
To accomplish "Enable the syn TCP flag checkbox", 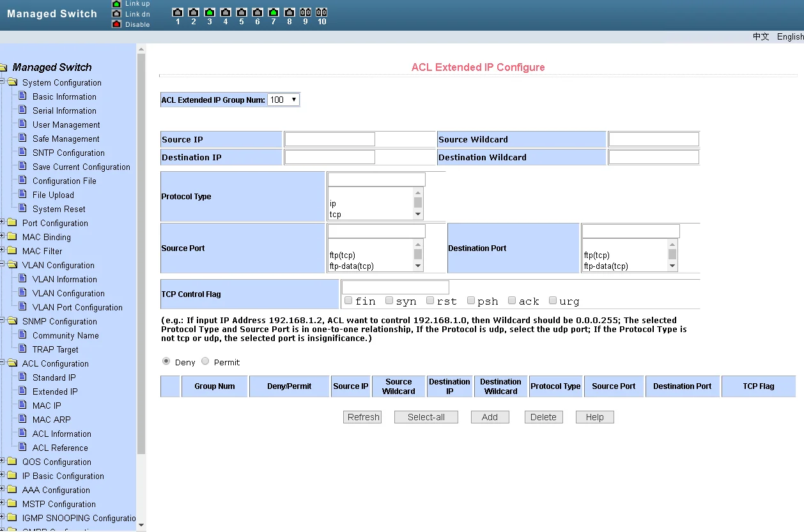I will [389, 300].
